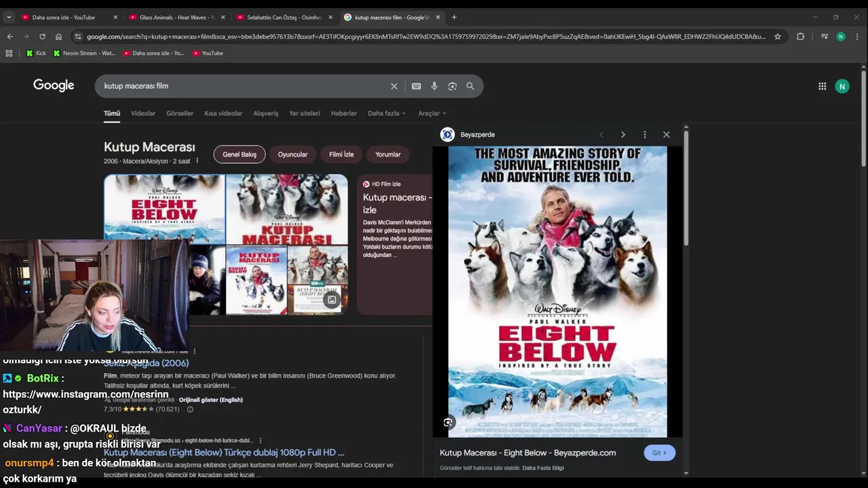
Task: Click Orijinali göster (English) link
Action: pos(211,400)
